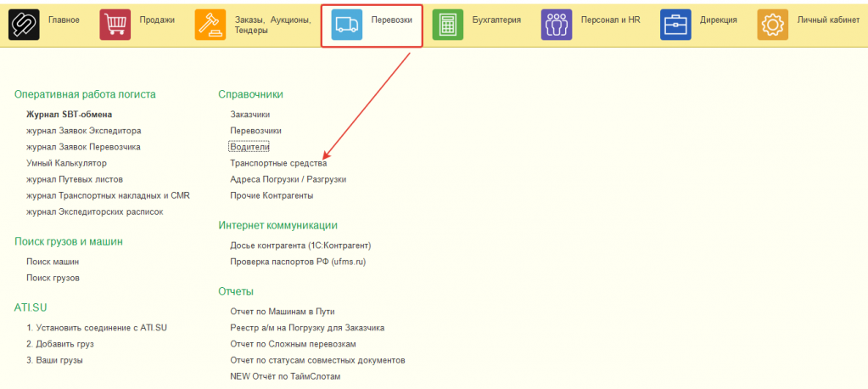Click Установить соединение с ATI.SU
This screenshot has height=389, width=868.
tap(97, 328)
